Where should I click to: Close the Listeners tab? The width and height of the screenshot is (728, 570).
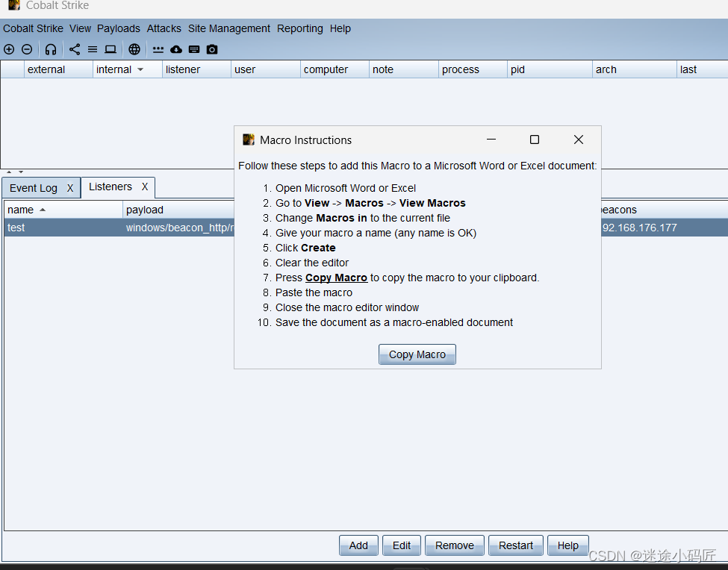point(145,187)
